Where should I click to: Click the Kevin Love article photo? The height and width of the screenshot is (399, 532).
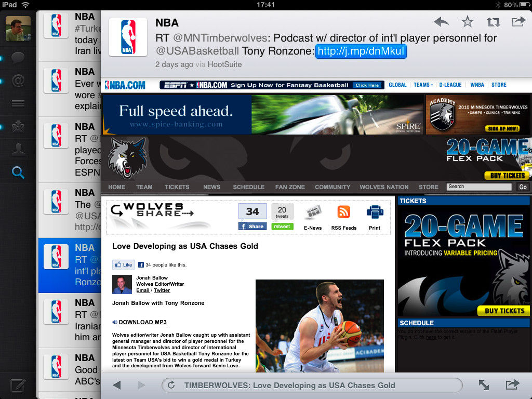click(x=320, y=326)
